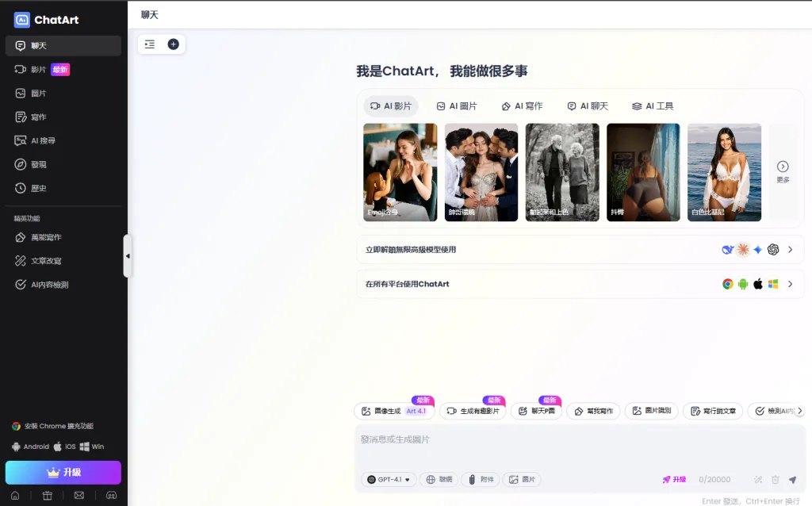The image size is (812, 506).
Task: Click the gift box icon at sidebar bottom
Action: click(47, 496)
